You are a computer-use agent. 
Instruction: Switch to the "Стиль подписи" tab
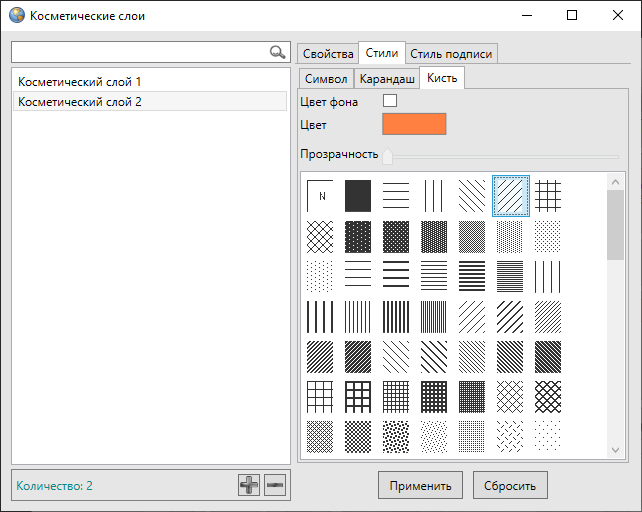(x=451, y=54)
